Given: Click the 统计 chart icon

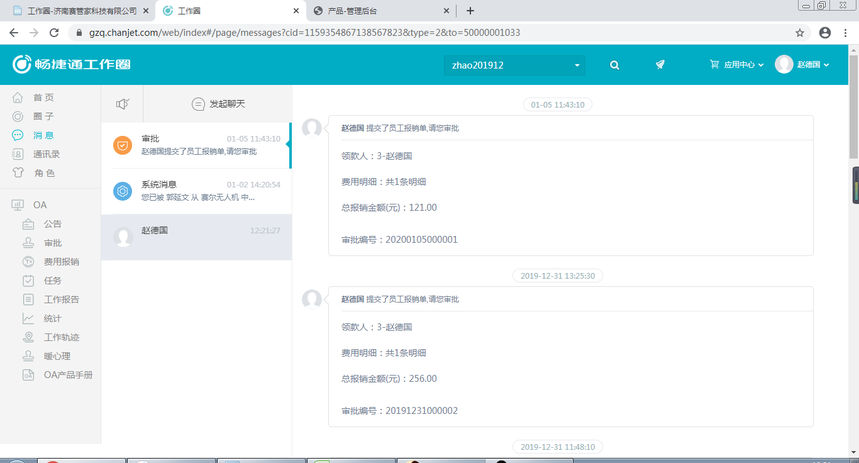Looking at the screenshot, I should click(28, 318).
